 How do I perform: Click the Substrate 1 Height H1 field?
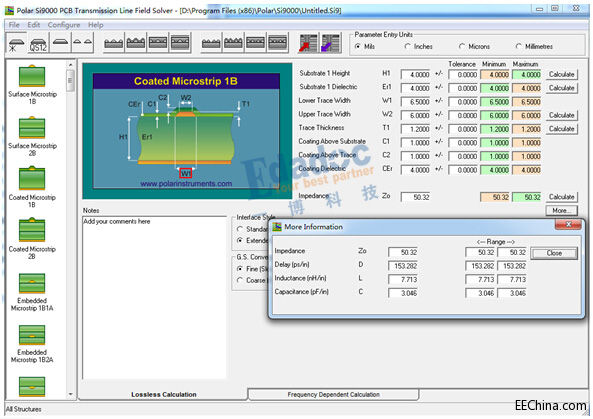click(416, 75)
